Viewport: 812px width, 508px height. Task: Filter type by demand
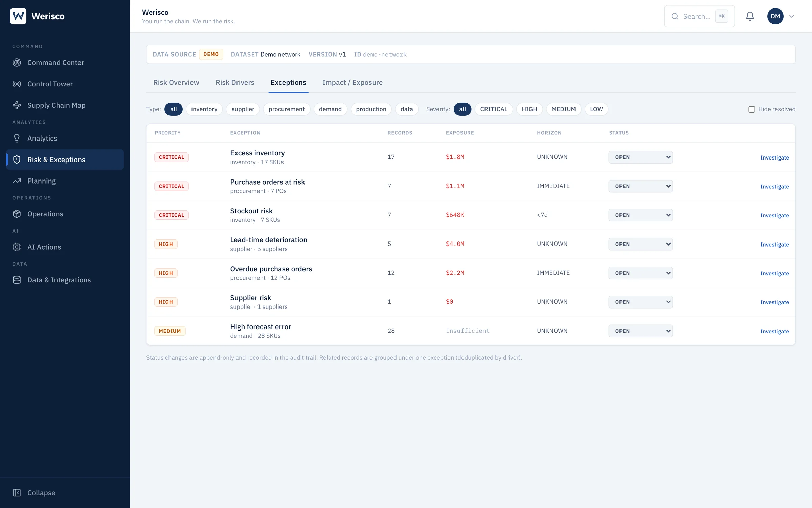click(330, 109)
